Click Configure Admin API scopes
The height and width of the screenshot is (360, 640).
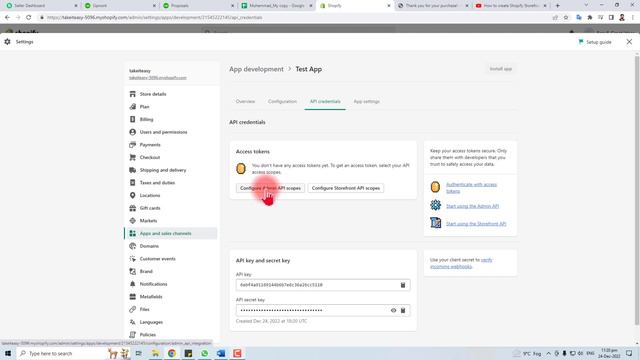[270, 188]
